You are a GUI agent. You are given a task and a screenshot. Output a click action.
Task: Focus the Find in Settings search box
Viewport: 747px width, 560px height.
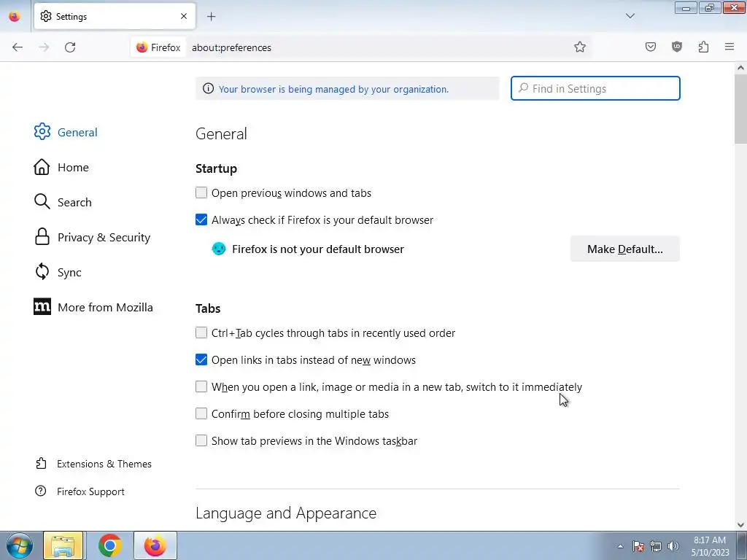click(x=595, y=88)
